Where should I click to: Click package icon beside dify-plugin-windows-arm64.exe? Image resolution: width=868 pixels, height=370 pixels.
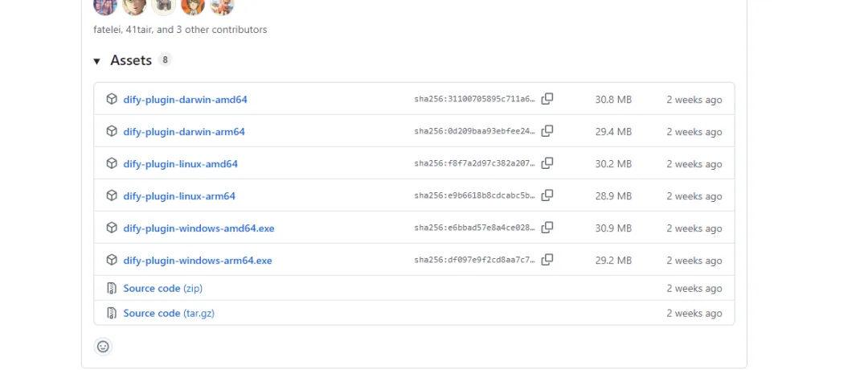(112, 260)
